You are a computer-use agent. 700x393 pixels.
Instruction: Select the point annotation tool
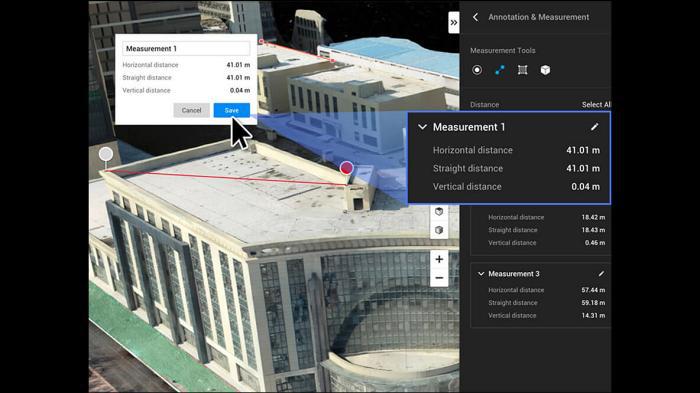tap(477, 70)
